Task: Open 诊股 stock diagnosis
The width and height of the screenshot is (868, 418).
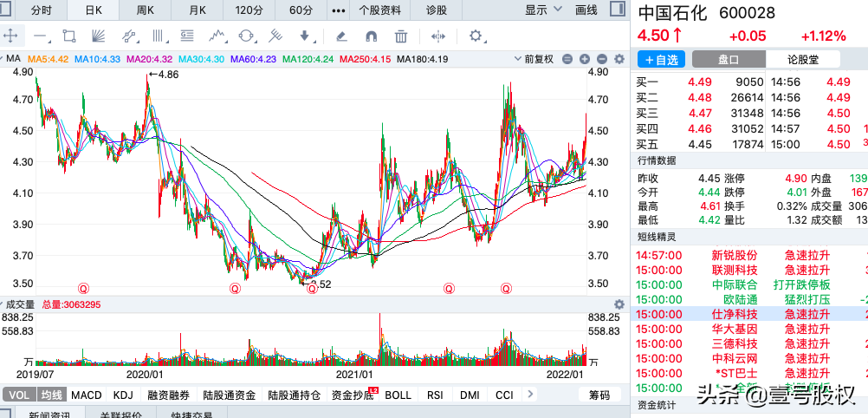Action: click(437, 10)
